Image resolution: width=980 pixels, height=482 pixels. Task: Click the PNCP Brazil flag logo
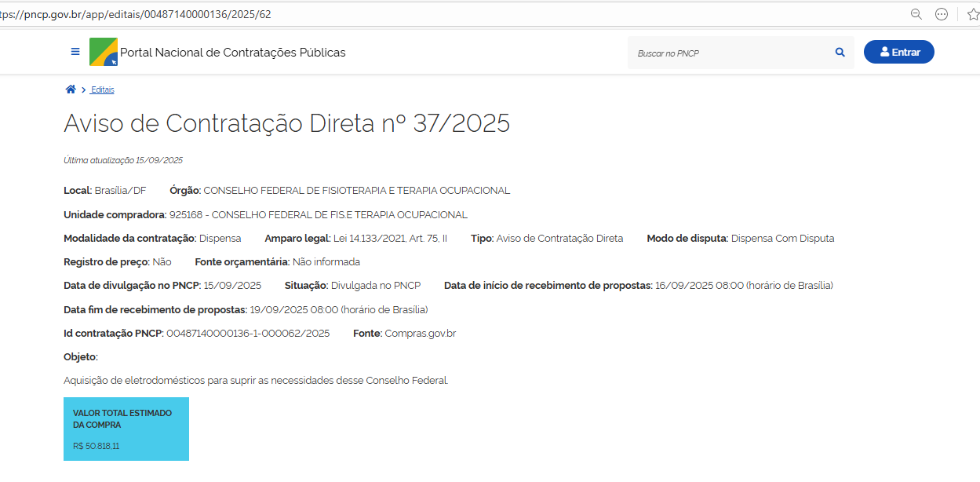[103, 52]
